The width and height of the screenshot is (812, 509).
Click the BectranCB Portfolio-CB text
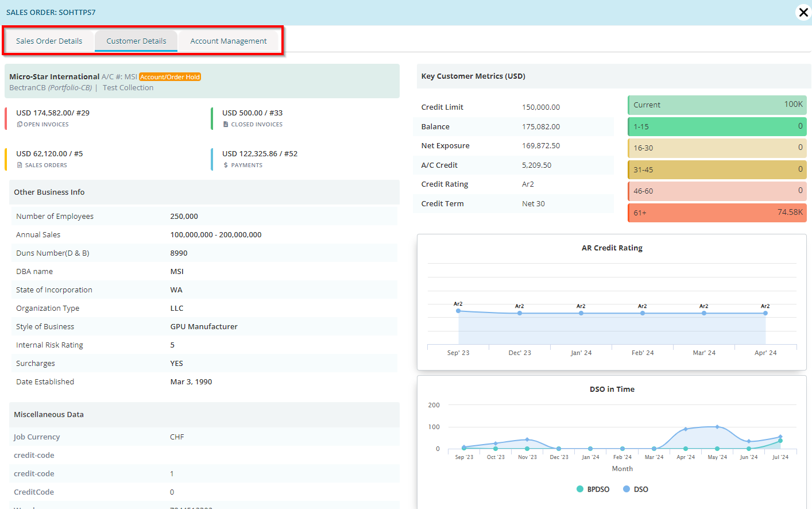[x=51, y=88]
